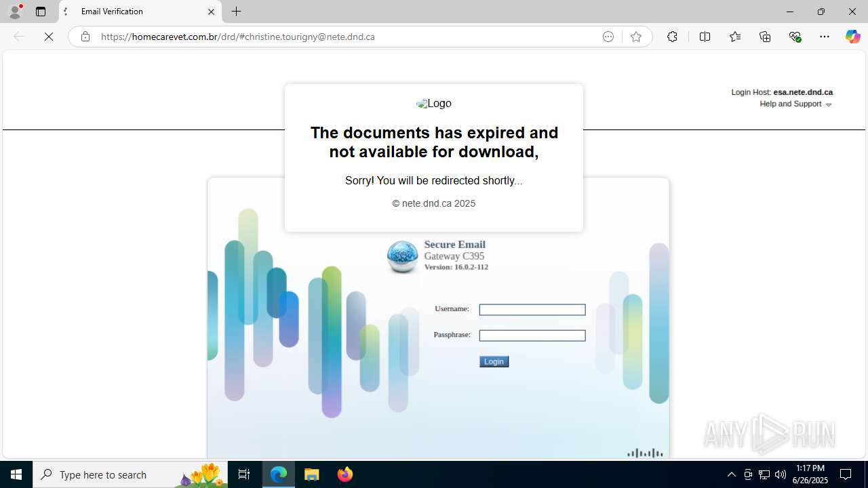This screenshot has width=868, height=488.
Task: Launch Firefox from taskbar
Action: pos(345,474)
